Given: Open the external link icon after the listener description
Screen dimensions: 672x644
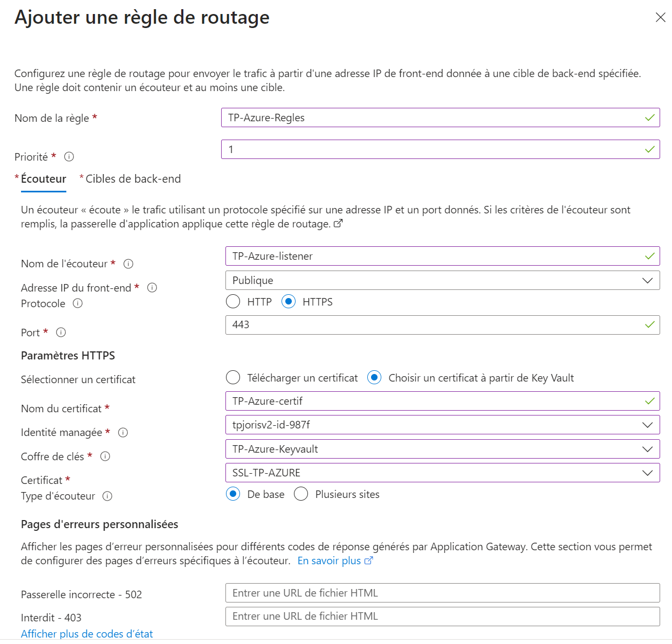Looking at the screenshot, I should point(338,223).
